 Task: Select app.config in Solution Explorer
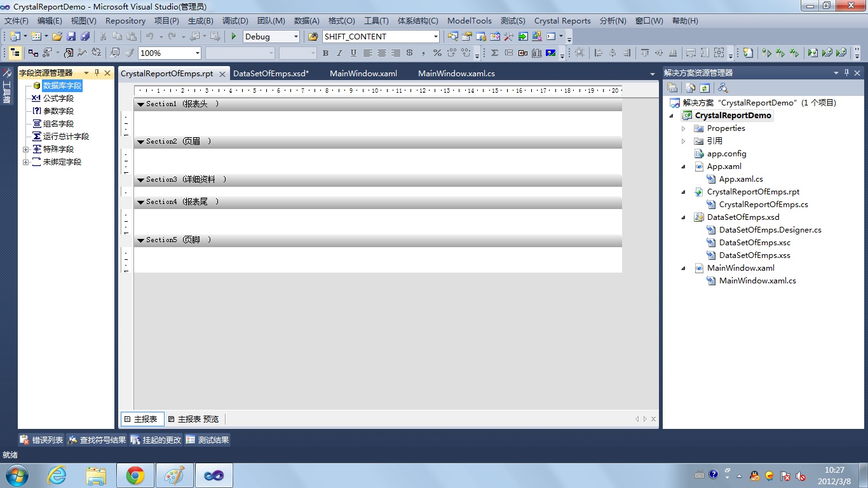pos(726,154)
